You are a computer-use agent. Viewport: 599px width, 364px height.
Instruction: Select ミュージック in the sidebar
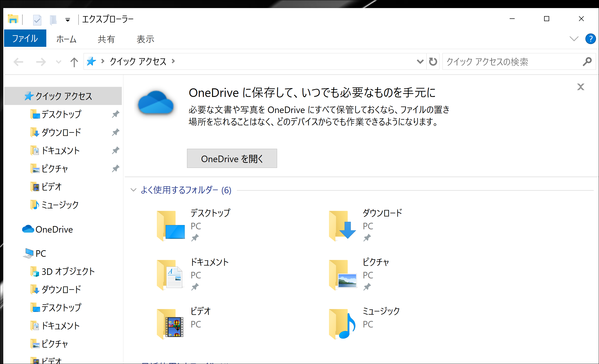[60, 205]
